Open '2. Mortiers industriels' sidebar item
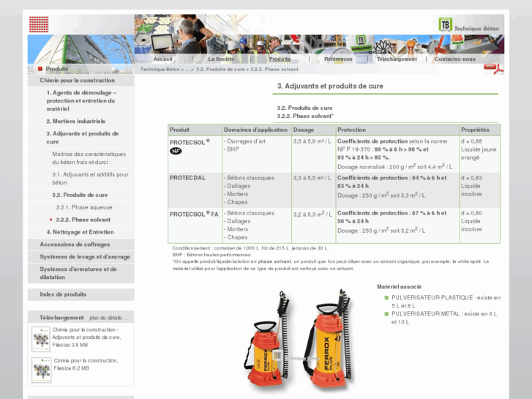 pyautogui.click(x=80, y=122)
